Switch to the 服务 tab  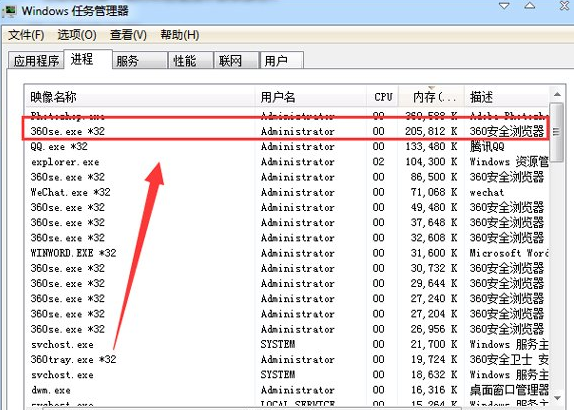pyautogui.click(x=139, y=60)
